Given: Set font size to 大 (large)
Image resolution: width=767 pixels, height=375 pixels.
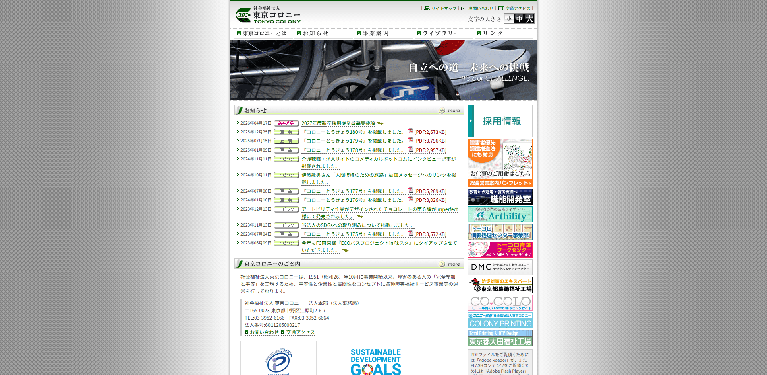Looking at the screenshot, I should pyautogui.click(x=529, y=19).
